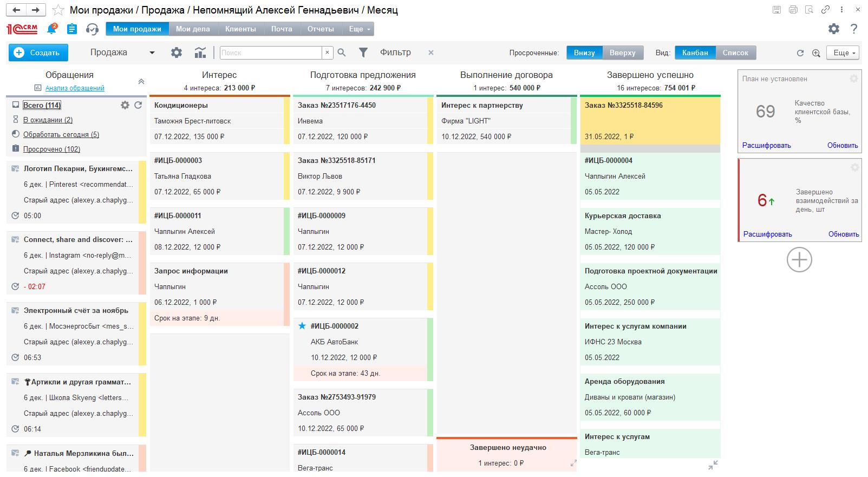The width and height of the screenshot is (868, 477).
Task: Click the headset support icon
Action: [x=92, y=29]
